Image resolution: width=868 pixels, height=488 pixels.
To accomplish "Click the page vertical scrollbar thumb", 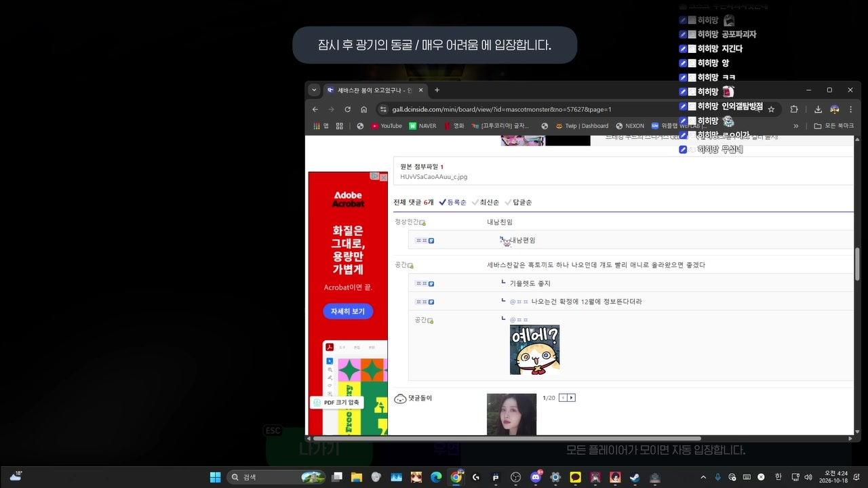I will point(857,264).
